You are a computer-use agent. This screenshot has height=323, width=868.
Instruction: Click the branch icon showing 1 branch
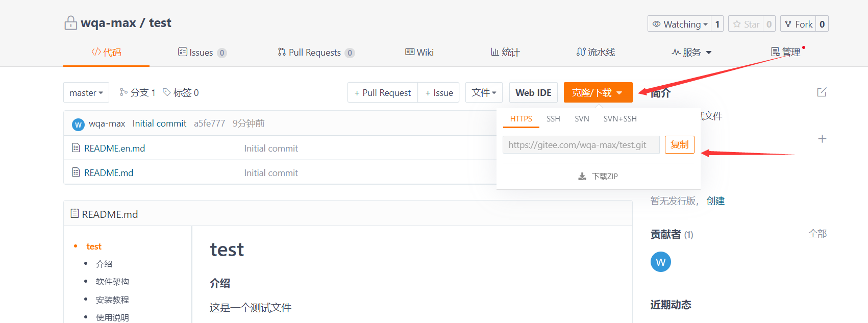coord(123,92)
